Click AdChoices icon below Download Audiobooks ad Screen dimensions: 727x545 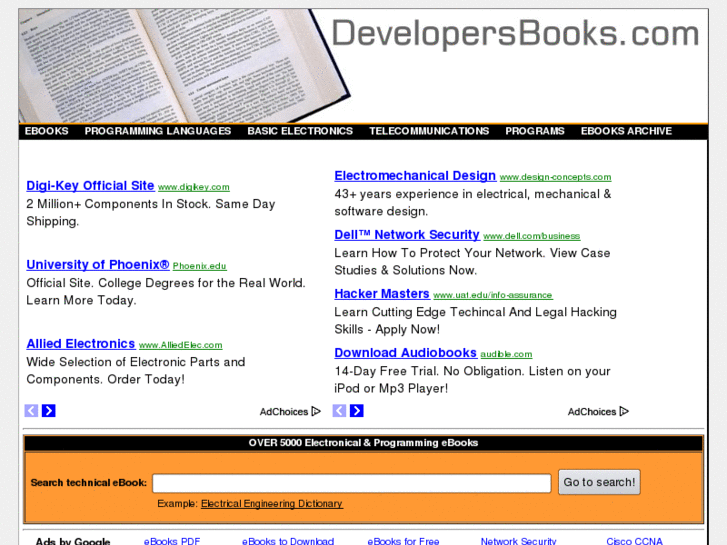click(x=624, y=411)
